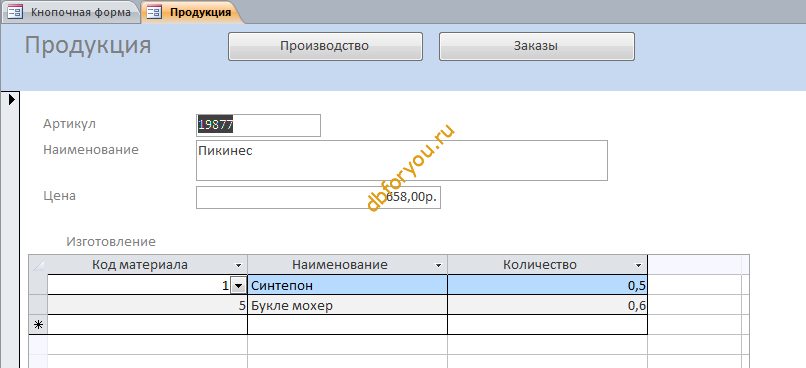Select the Количество column header
The height and width of the screenshot is (368, 806).
pyautogui.click(x=547, y=265)
